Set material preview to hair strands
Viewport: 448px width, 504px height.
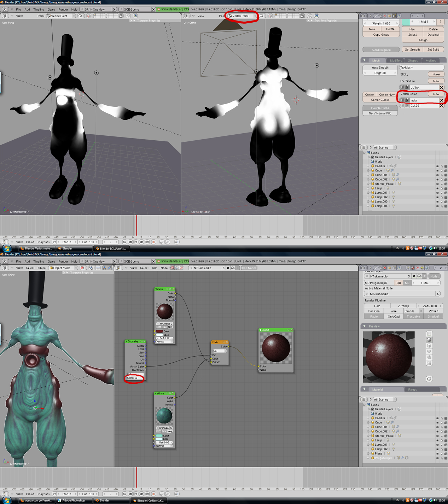tap(429, 357)
